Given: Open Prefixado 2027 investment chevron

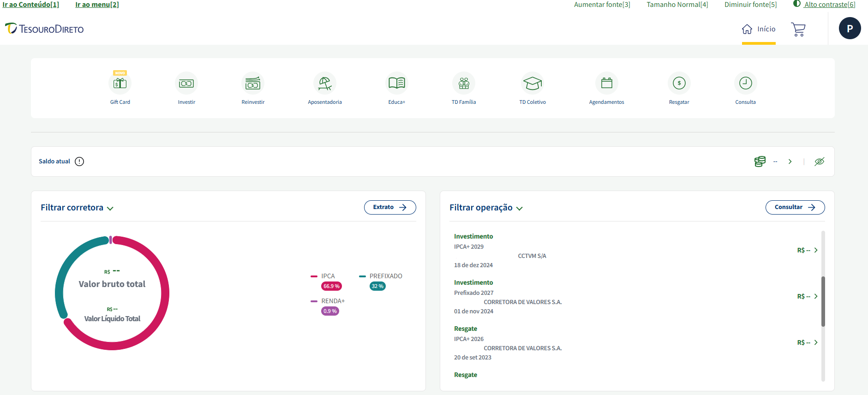Looking at the screenshot, I should [816, 296].
